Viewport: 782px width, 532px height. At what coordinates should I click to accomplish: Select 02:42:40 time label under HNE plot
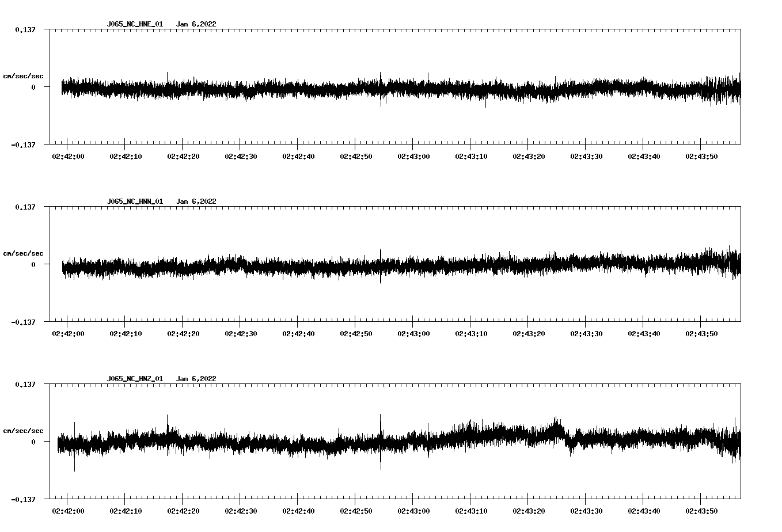[x=298, y=157]
